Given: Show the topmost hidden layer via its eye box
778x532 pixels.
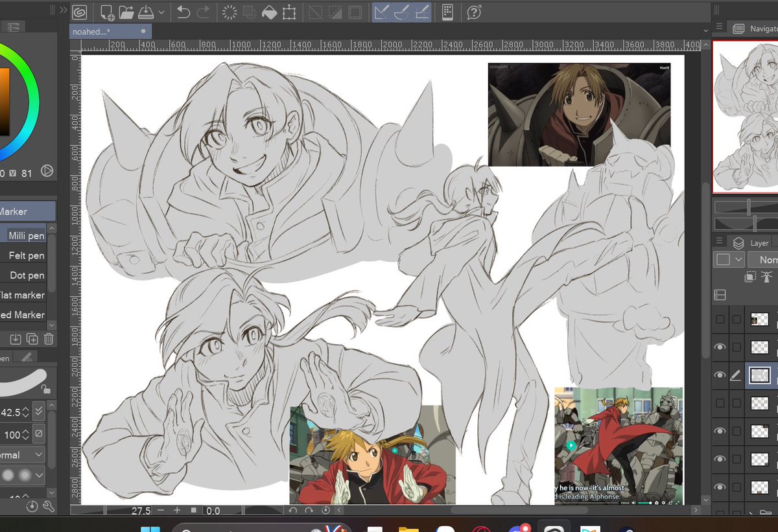Looking at the screenshot, I should point(720,319).
